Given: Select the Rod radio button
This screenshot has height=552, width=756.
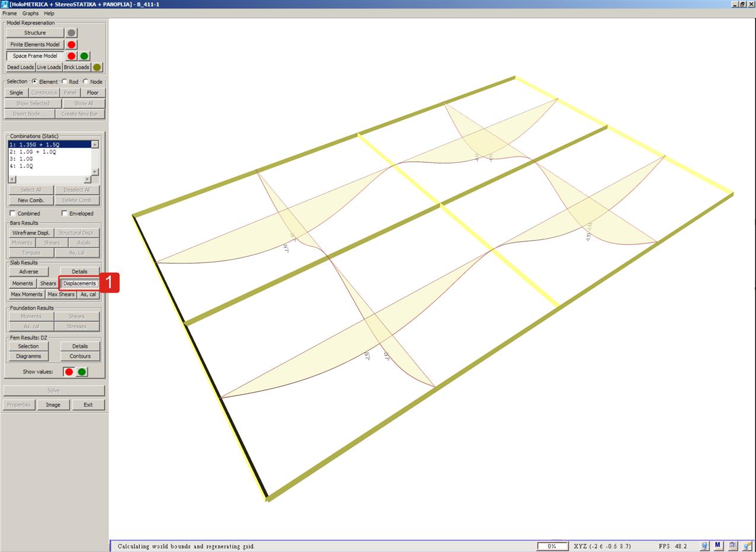Looking at the screenshot, I should click(x=65, y=82).
